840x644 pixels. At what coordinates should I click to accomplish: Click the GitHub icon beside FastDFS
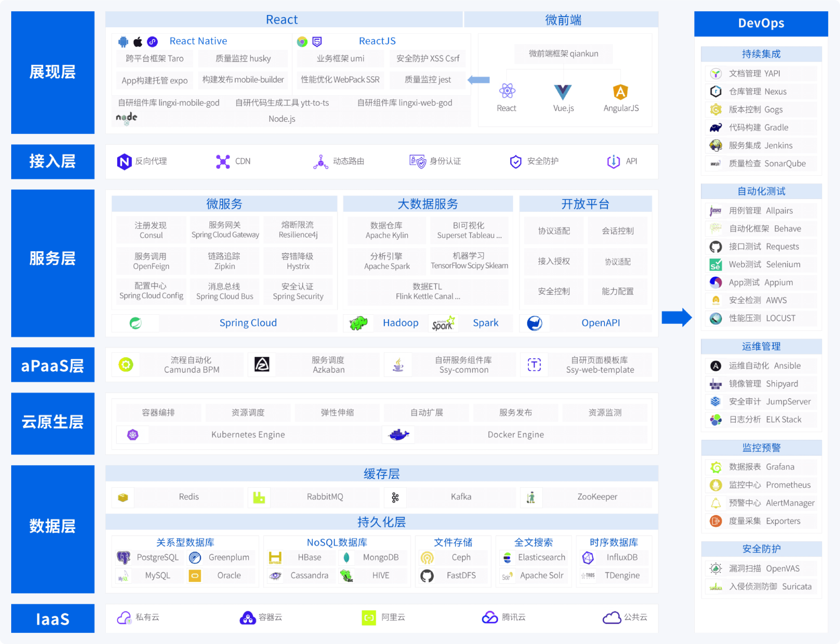pos(427,576)
